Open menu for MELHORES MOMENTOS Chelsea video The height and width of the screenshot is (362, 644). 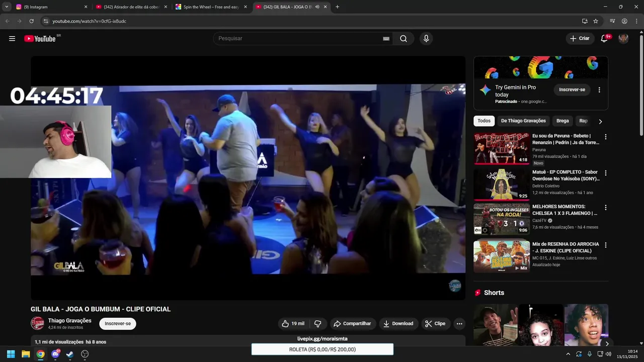pos(606,207)
